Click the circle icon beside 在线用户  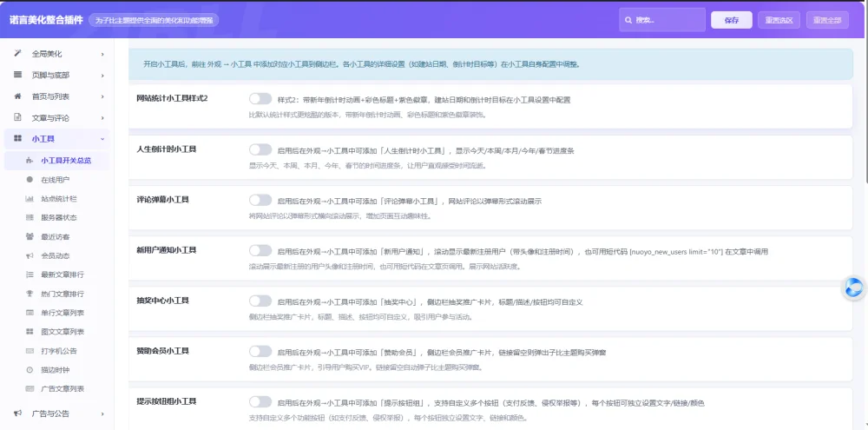click(30, 180)
